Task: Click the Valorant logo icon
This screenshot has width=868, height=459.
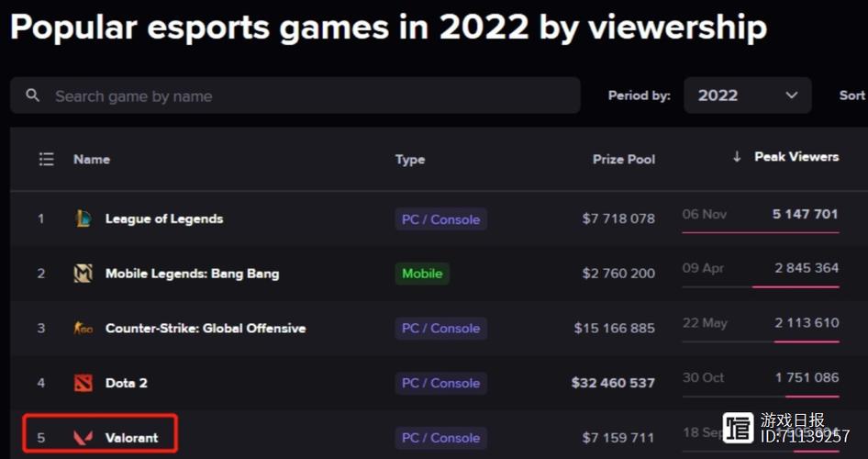Action: pos(83,438)
